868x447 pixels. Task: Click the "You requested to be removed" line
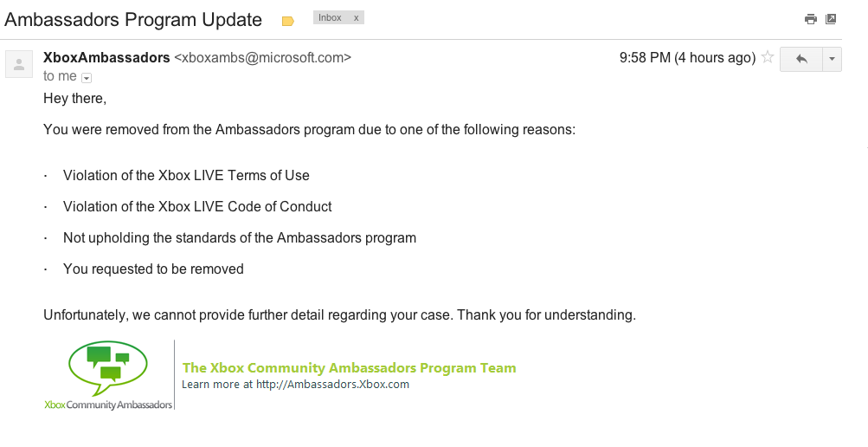[x=153, y=269]
